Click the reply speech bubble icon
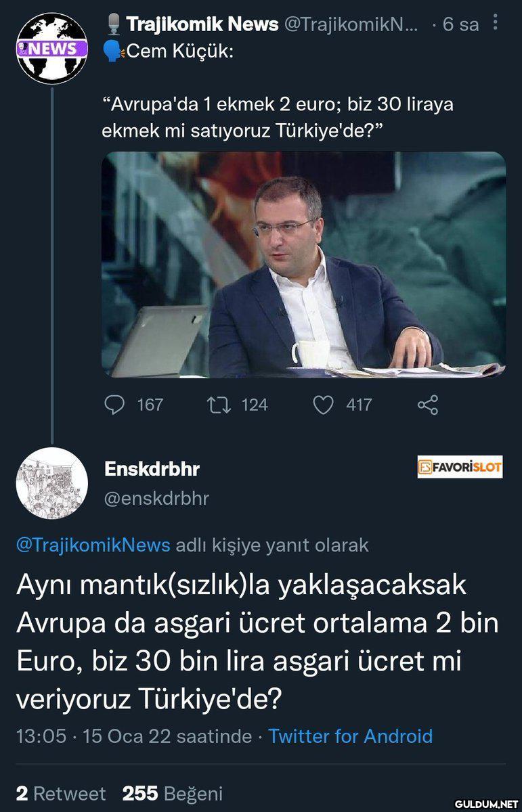 (x=113, y=405)
